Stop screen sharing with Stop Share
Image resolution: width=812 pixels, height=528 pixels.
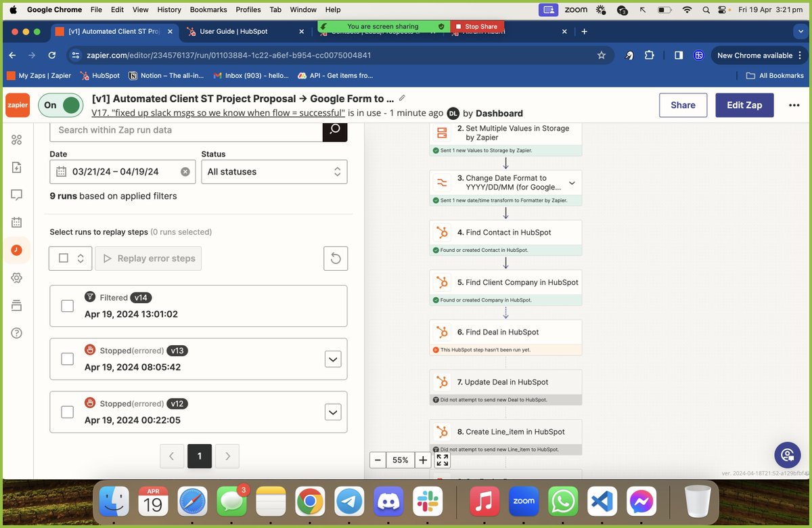477,26
